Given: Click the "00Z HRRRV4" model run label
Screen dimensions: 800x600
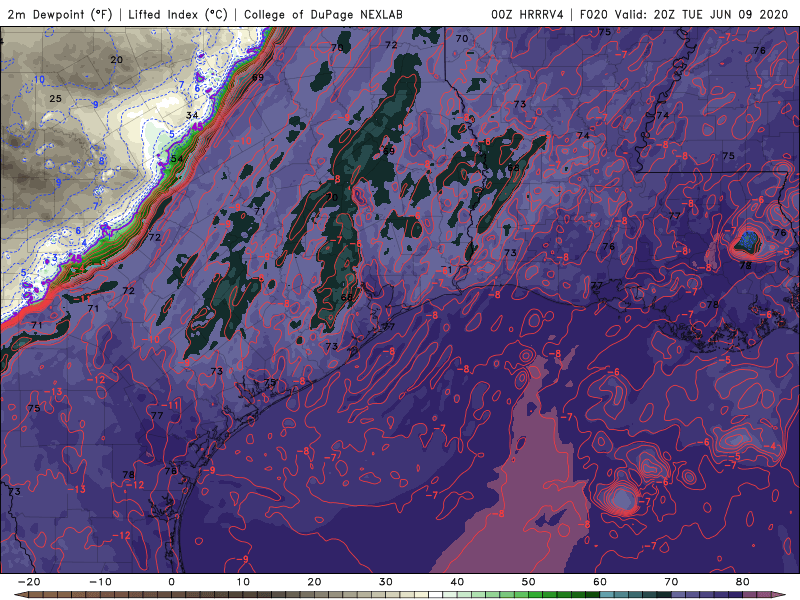Looking at the screenshot, I should click(x=527, y=14).
